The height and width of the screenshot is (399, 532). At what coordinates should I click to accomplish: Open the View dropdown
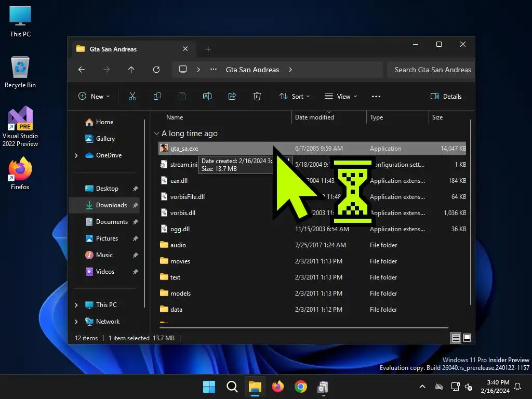tap(341, 96)
